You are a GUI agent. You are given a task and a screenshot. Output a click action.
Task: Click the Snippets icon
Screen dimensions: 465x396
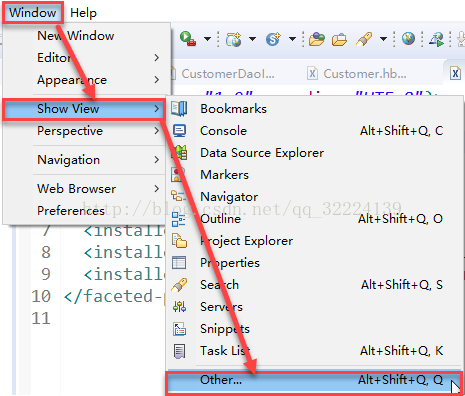click(x=179, y=329)
